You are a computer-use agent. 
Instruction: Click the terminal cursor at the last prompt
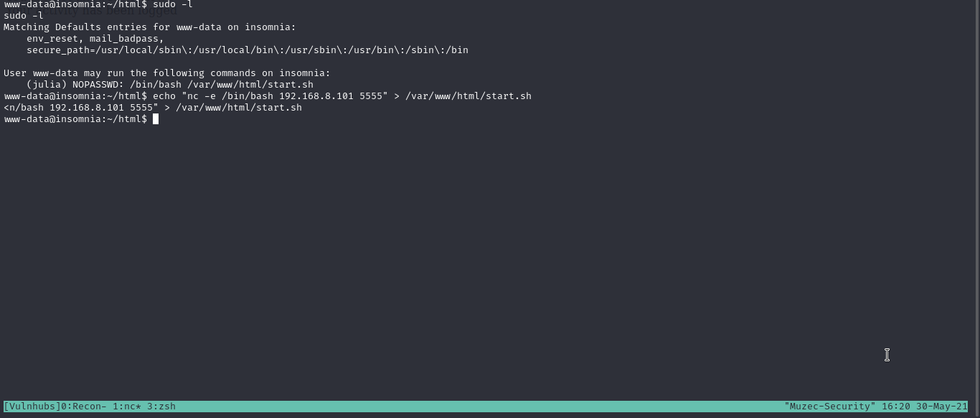pos(156,119)
